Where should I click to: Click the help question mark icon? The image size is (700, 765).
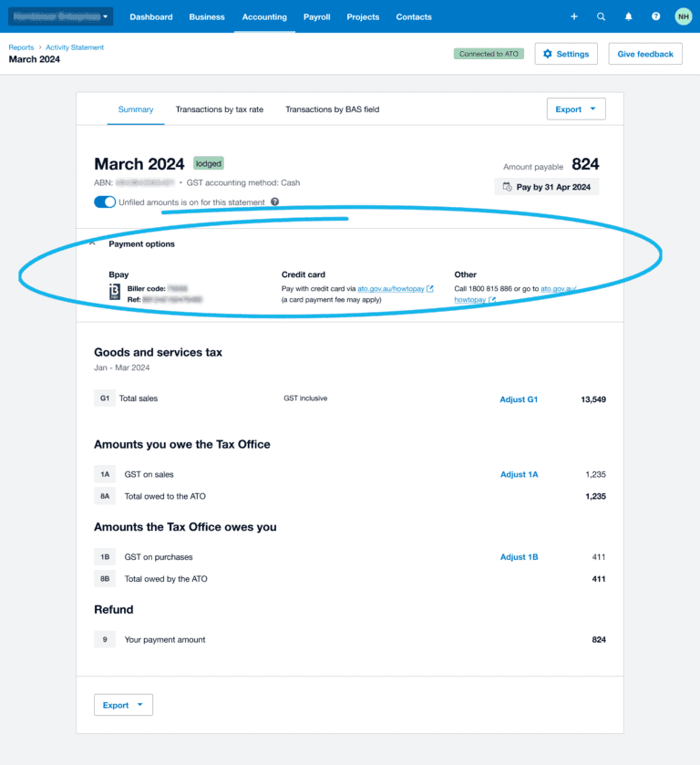(x=655, y=16)
